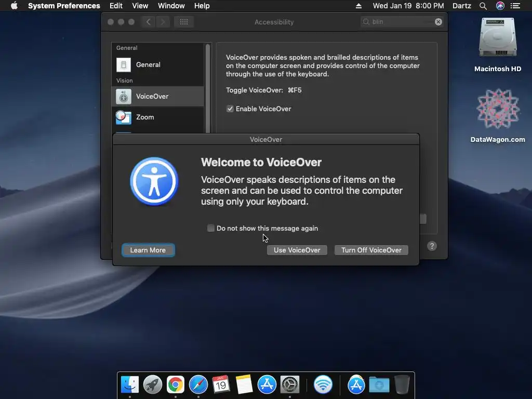Screen dimensions: 532x399
Task: Open Spotlight search magnifier icon
Action: tap(483, 6)
